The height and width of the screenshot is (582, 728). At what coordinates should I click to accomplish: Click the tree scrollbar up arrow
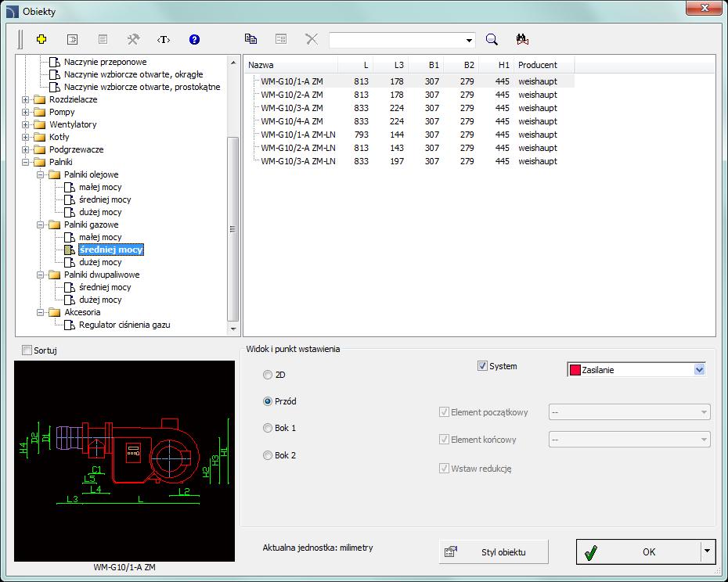233,63
